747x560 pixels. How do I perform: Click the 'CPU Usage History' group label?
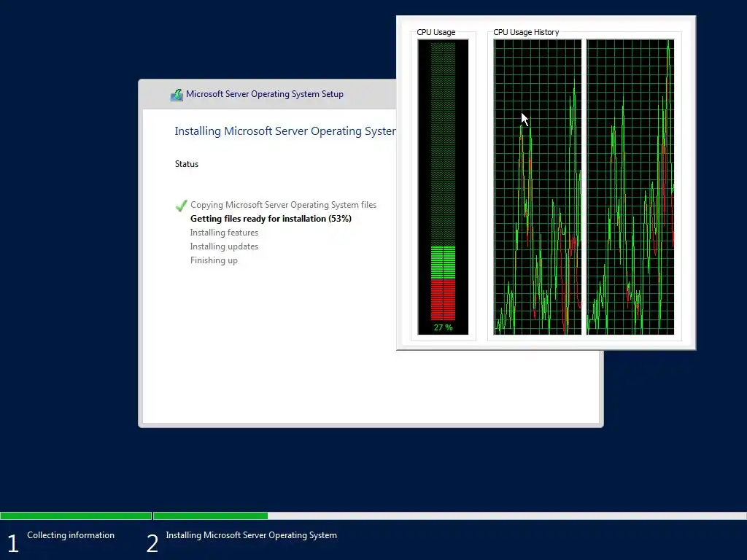click(x=526, y=32)
